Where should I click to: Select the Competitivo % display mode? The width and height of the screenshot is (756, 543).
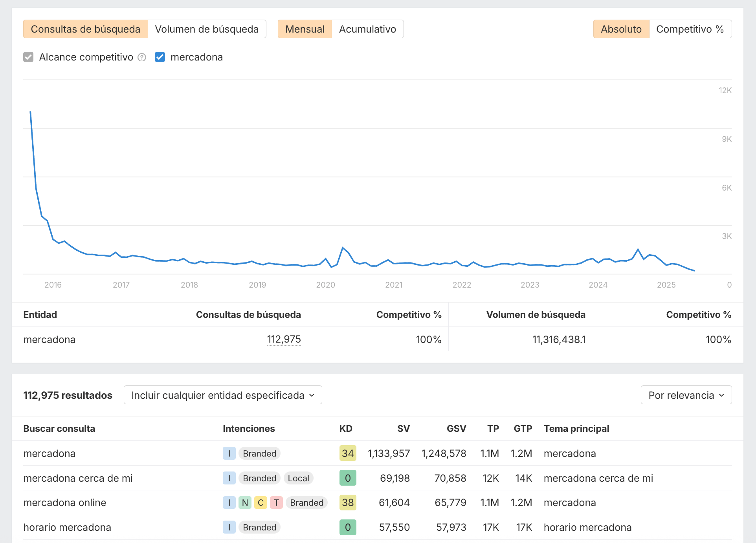click(690, 29)
